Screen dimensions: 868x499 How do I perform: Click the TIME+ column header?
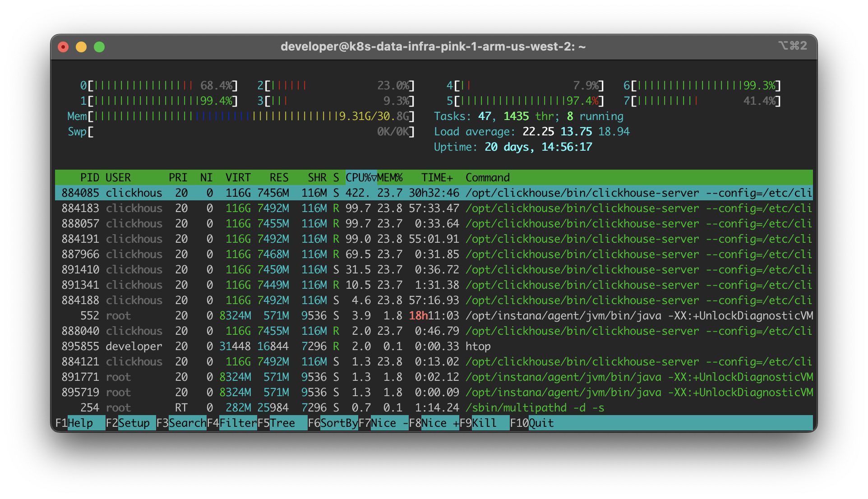point(437,177)
